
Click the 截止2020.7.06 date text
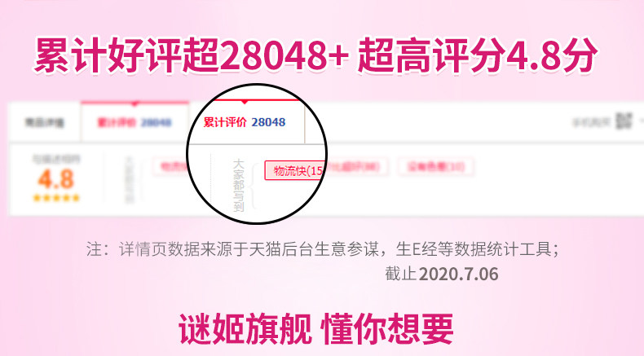coord(442,274)
